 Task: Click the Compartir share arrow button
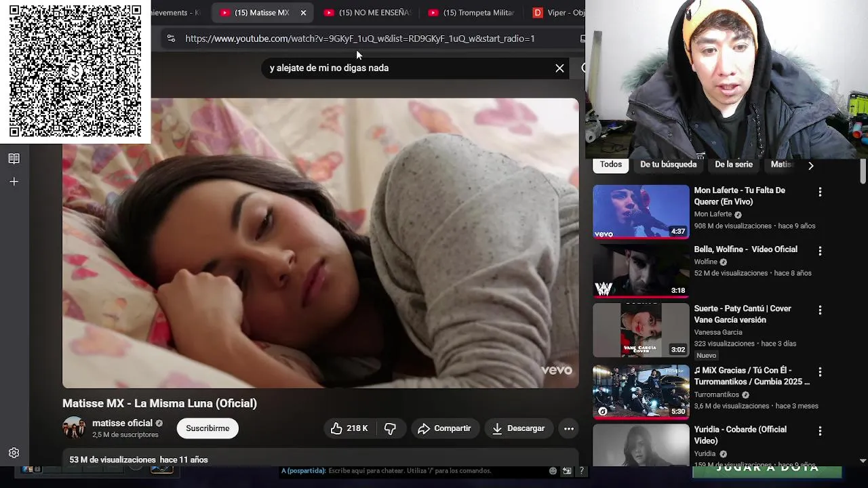[x=444, y=428]
